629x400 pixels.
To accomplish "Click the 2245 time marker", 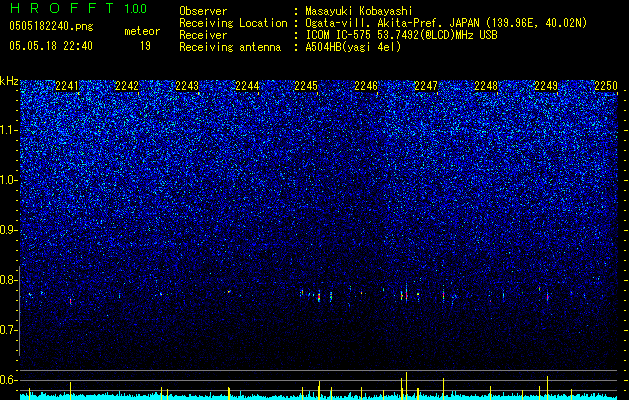I will click(306, 86).
